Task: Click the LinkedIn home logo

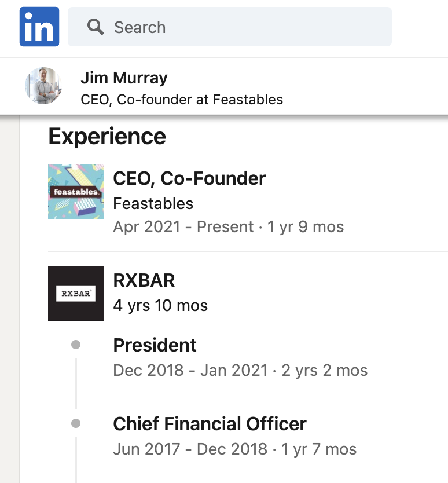Action: point(39,27)
